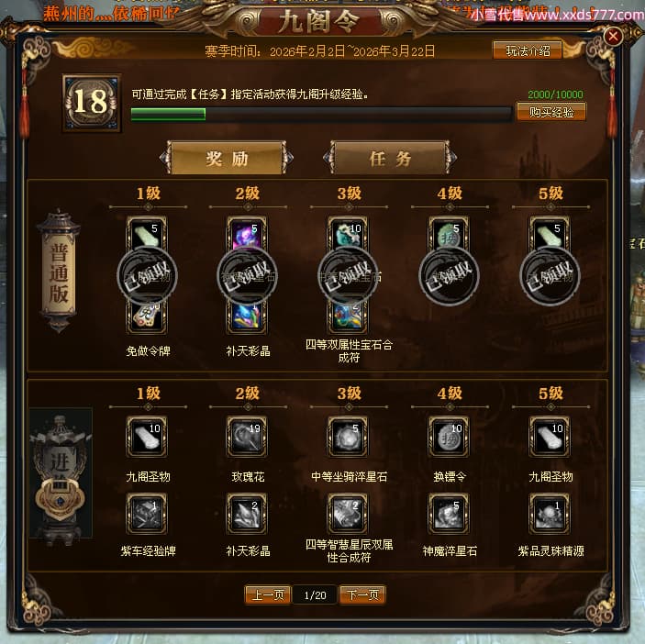Click the green experience progress bar
The image size is (645, 644).
tap(321, 114)
